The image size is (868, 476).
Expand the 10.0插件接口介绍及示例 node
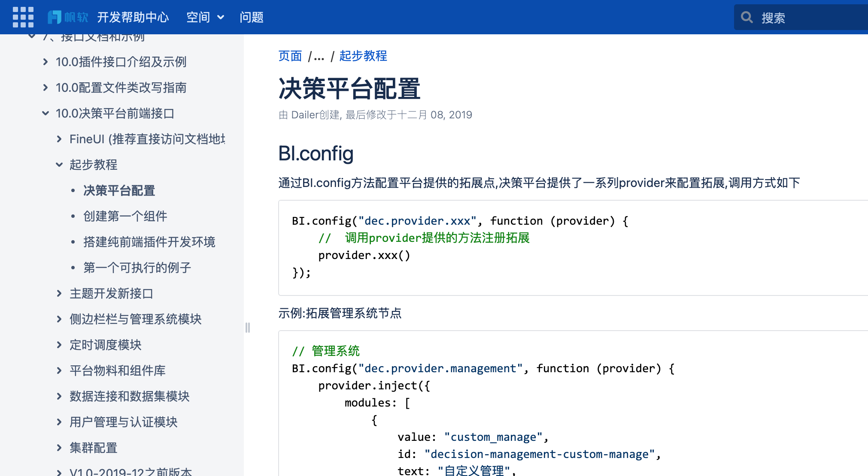(46, 62)
